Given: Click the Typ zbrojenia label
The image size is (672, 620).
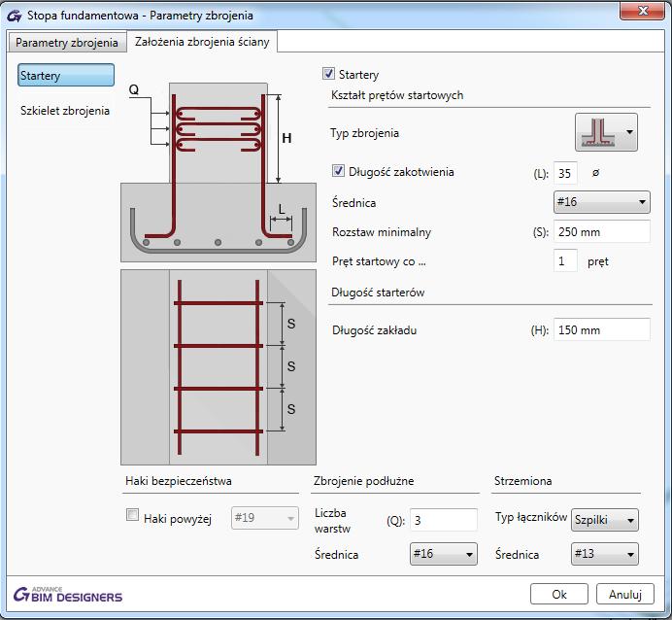Looking at the screenshot, I should [364, 133].
